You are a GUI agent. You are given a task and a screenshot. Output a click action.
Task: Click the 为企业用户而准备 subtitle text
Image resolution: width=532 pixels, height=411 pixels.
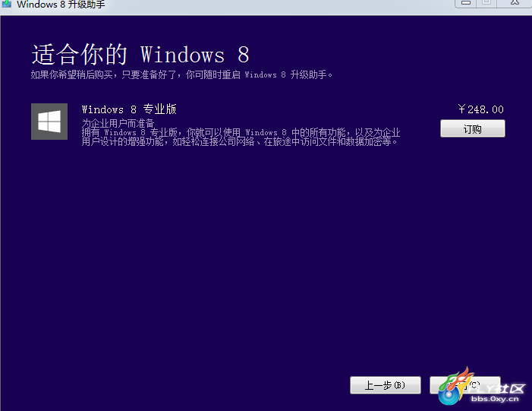tap(118, 122)
